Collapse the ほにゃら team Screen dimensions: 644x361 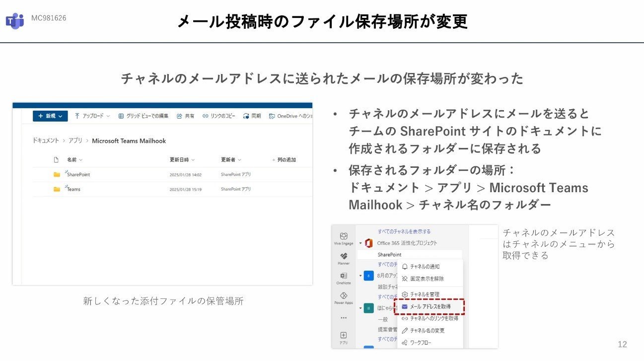[x=360, y=308]
